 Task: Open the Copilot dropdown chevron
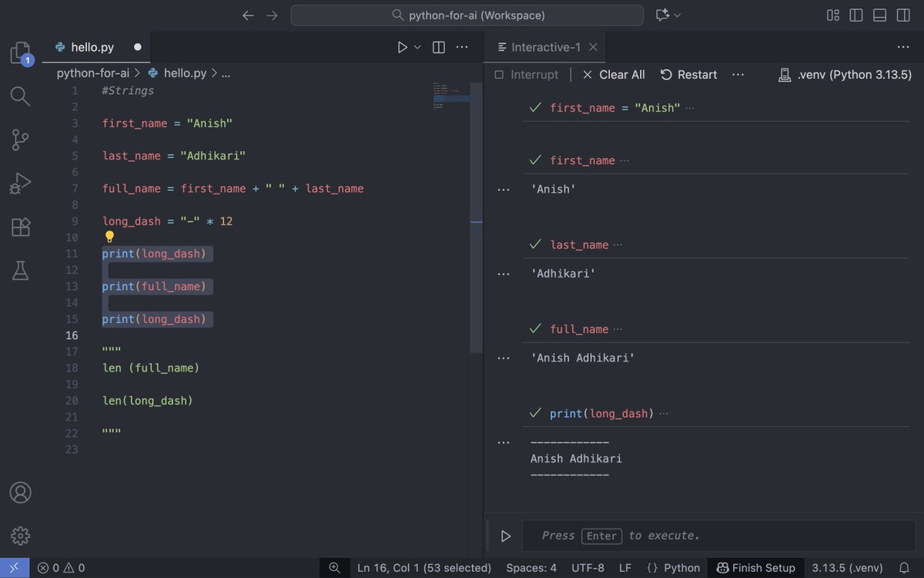678,15
